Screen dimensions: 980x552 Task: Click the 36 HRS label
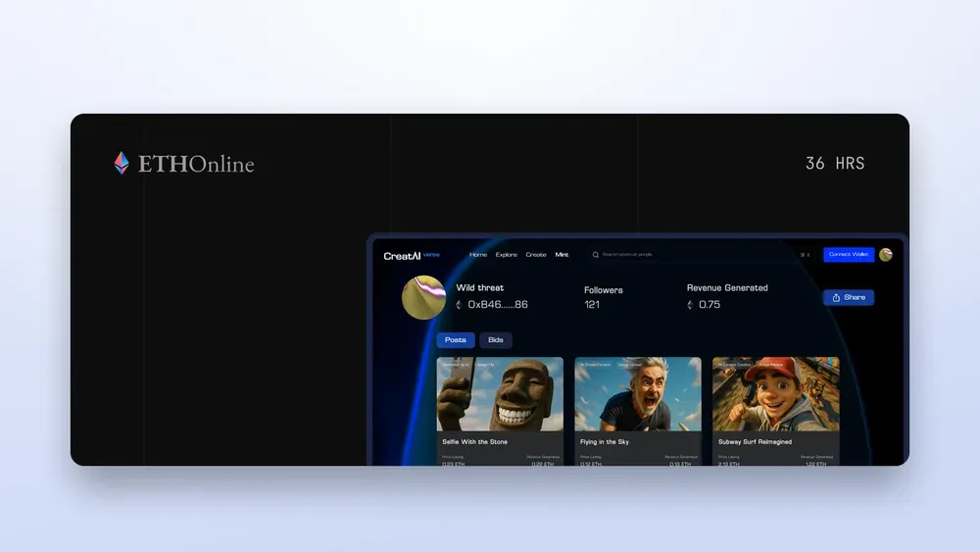[x=835, y=164]
